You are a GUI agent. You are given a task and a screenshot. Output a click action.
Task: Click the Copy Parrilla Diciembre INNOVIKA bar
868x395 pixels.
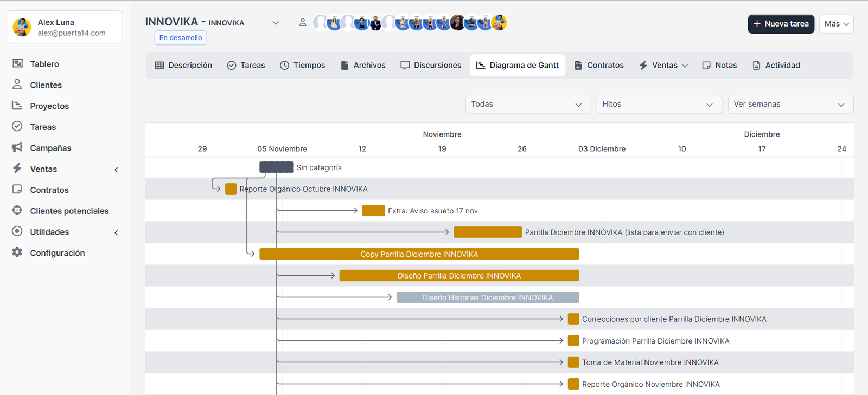(419, 254)
